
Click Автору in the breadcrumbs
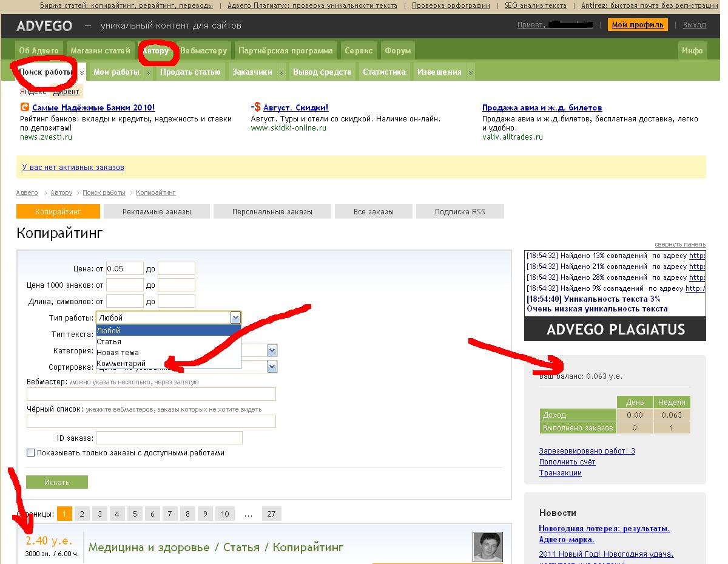[x=61, y=192]
